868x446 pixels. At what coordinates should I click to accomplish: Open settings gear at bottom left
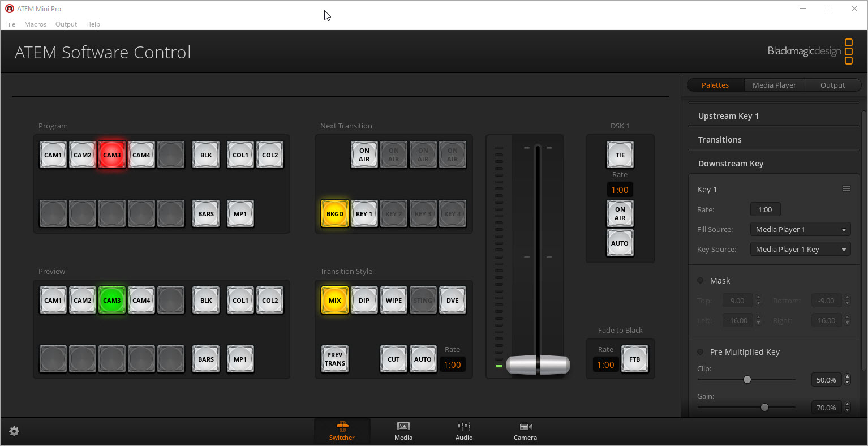click(14, 431)
